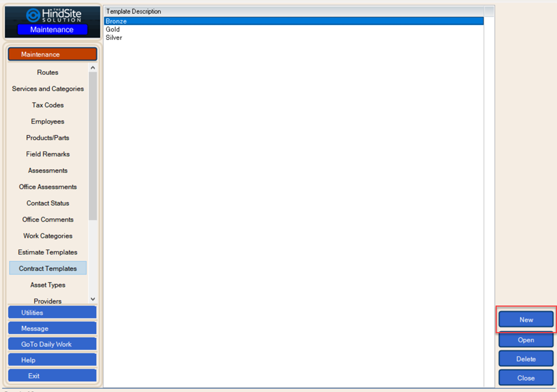This screenshot has height=392, width=557.
Task: Select Services and Categories
Action: point(47,89)
